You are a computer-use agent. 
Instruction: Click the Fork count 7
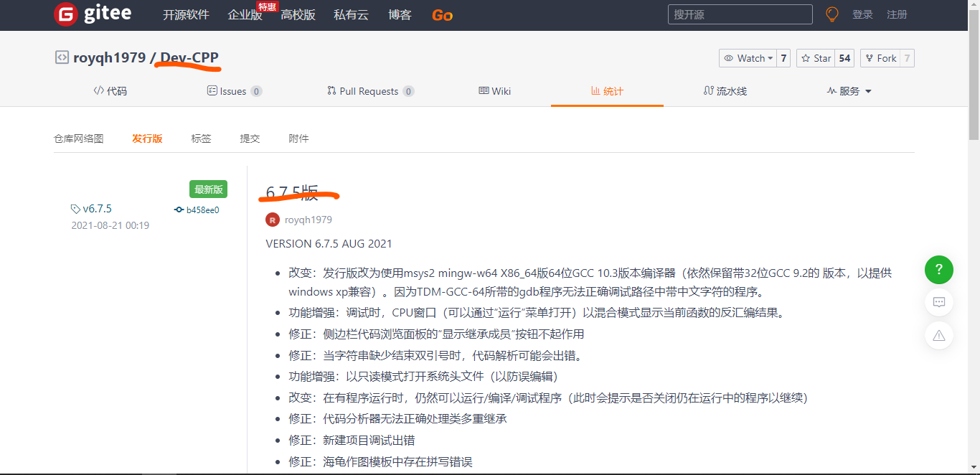(908, 58)
